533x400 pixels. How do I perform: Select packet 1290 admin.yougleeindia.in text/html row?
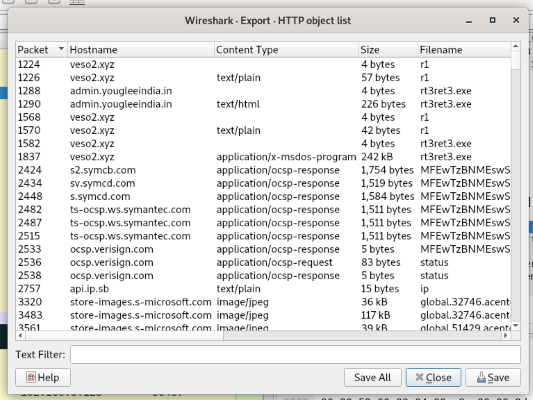point(263,104)
